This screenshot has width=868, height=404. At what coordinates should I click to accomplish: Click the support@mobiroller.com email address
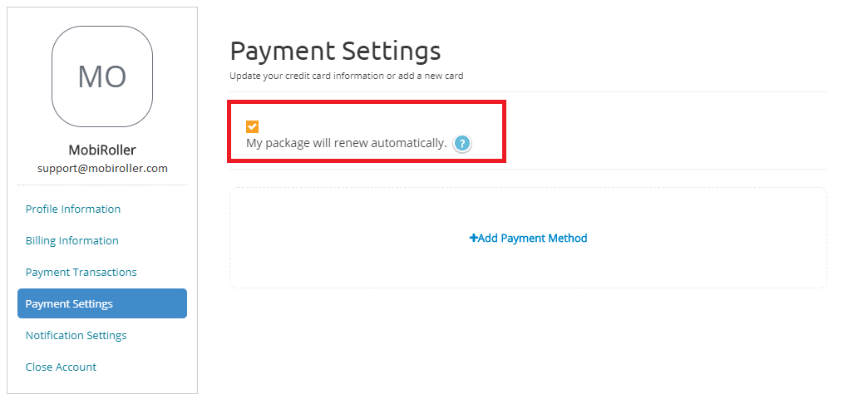pos(102,168)
